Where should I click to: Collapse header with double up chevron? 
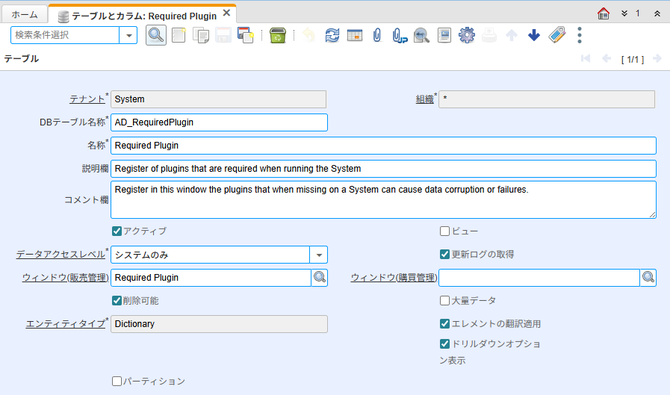click(x=657, y=14)
